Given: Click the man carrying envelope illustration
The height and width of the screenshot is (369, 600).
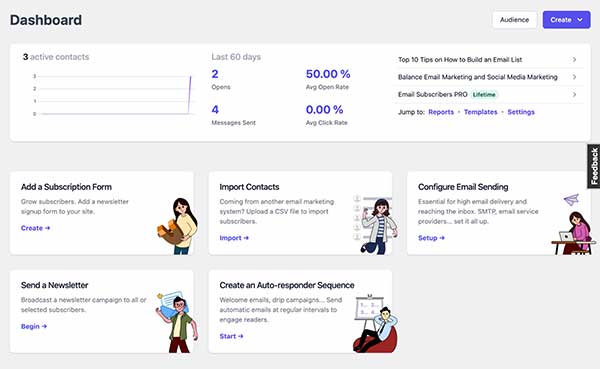Looking at the screenshot, I should pyautogui.click(x=177, y=322).
